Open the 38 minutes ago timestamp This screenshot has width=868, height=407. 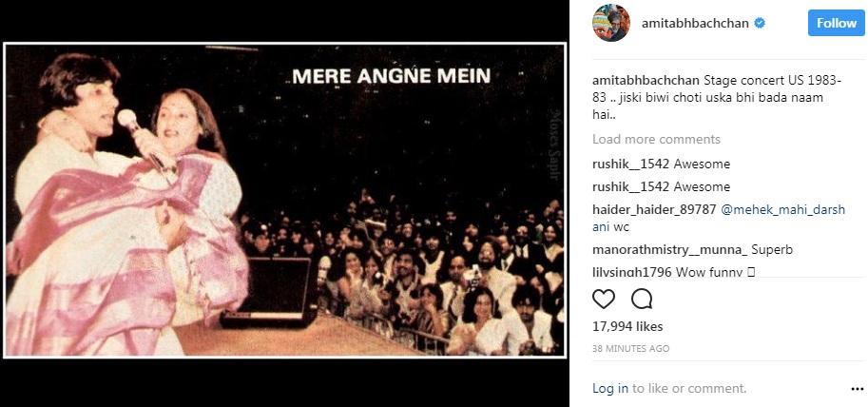[630, 349]
